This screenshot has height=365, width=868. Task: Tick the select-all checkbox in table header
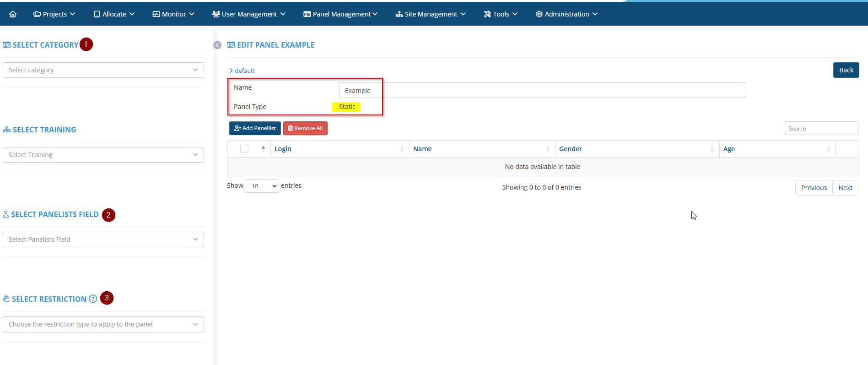244,149
